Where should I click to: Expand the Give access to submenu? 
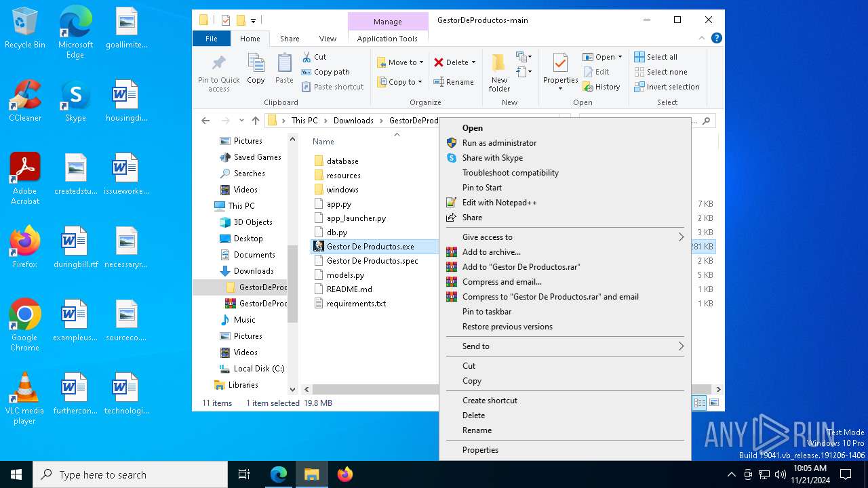[682, 237]
